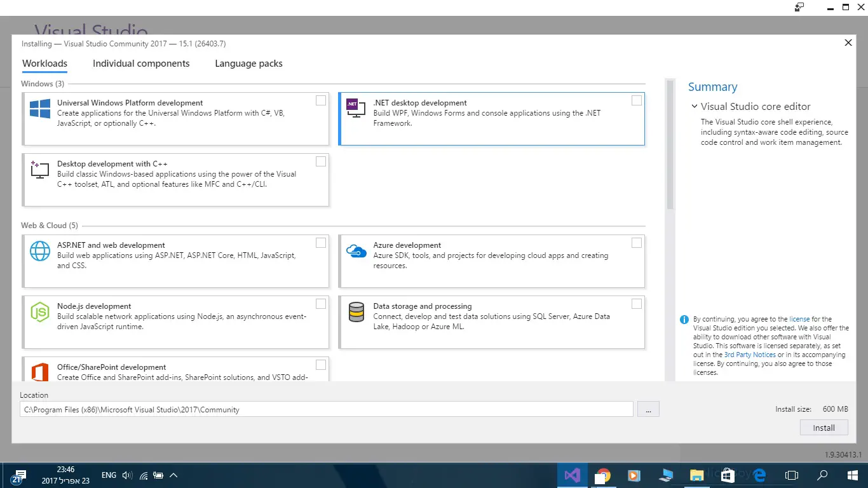Click the Universal Windows Platform logo icon
This screenshot has width=868, height=488.
[x=40, y=109]
